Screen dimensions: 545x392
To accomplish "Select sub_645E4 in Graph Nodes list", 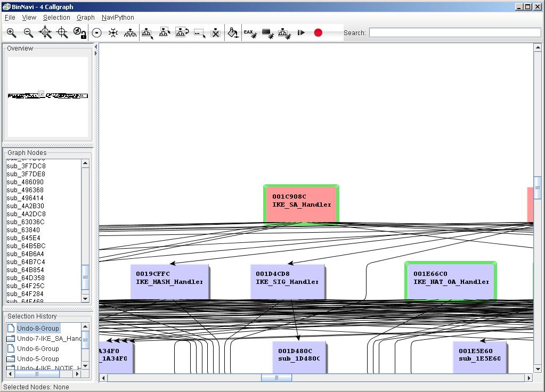I will point(23,238).
